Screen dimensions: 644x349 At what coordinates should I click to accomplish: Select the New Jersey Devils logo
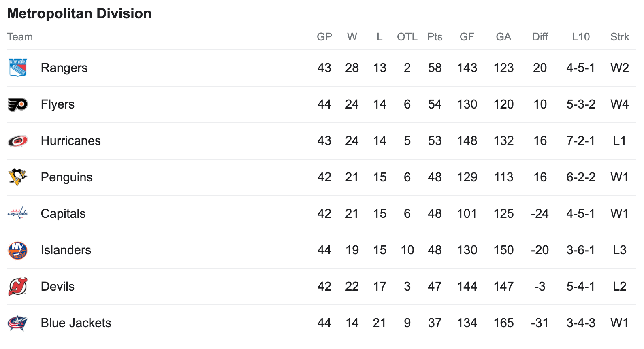click(18, 287)
